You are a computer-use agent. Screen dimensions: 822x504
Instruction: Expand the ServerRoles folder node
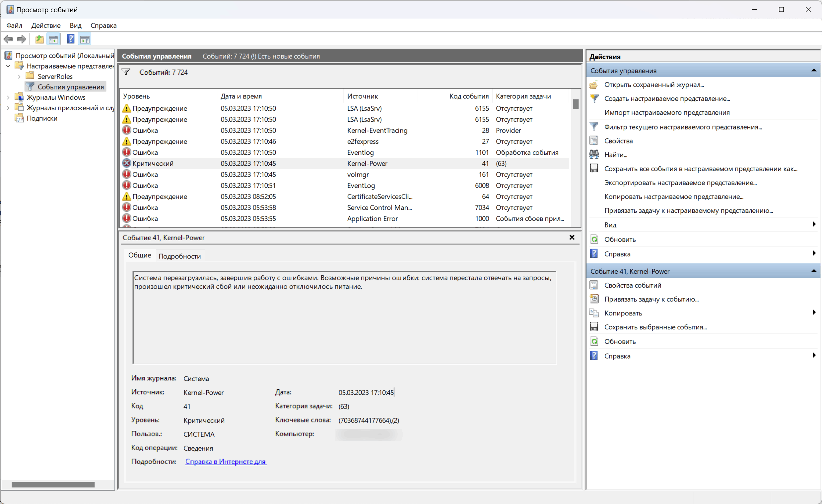pos(19,77)
